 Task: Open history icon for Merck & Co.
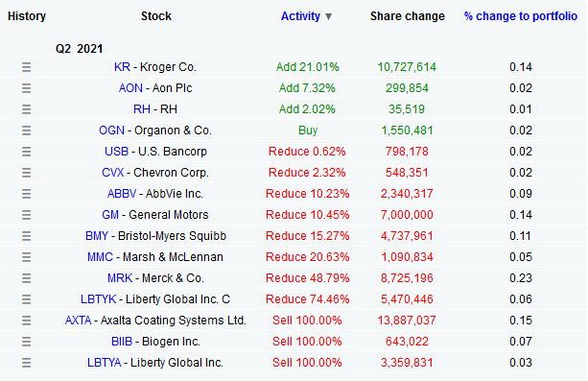point(26,278)
